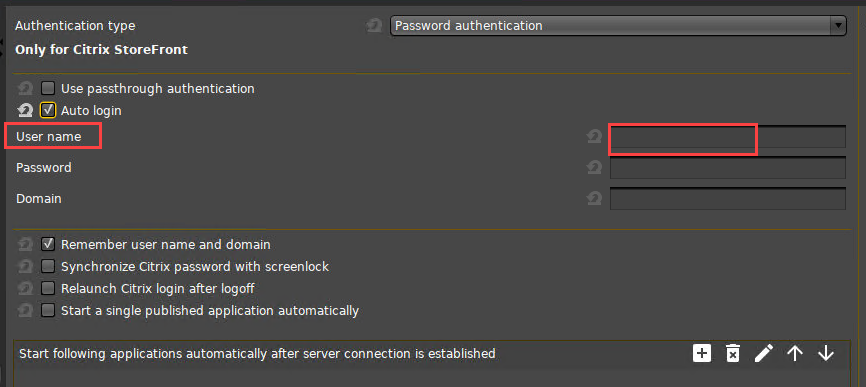Focus the Password input field

(x=728, y=168)
